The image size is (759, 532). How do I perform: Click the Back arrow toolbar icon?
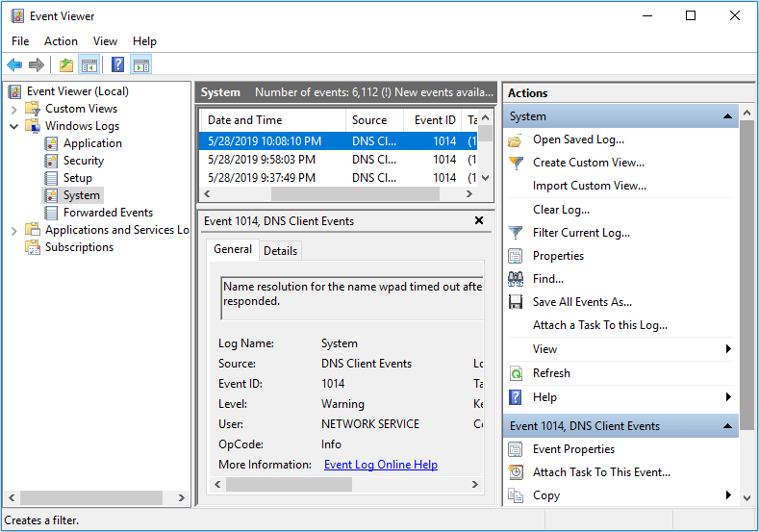tap(14, 65)
